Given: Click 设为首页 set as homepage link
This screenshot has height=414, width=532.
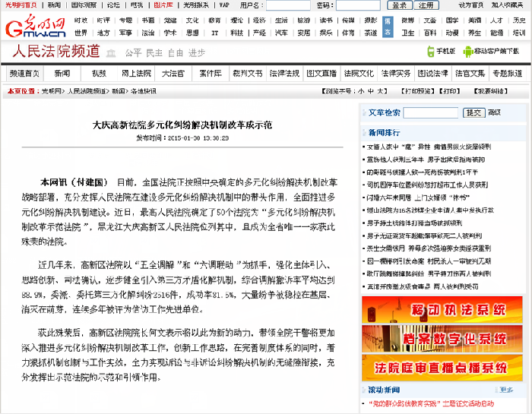Looking at the screenshot, I should (x=470, y=5).
